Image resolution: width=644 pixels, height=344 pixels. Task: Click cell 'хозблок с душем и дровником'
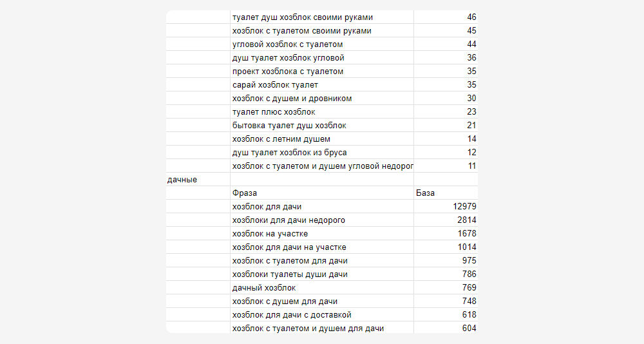292,99
